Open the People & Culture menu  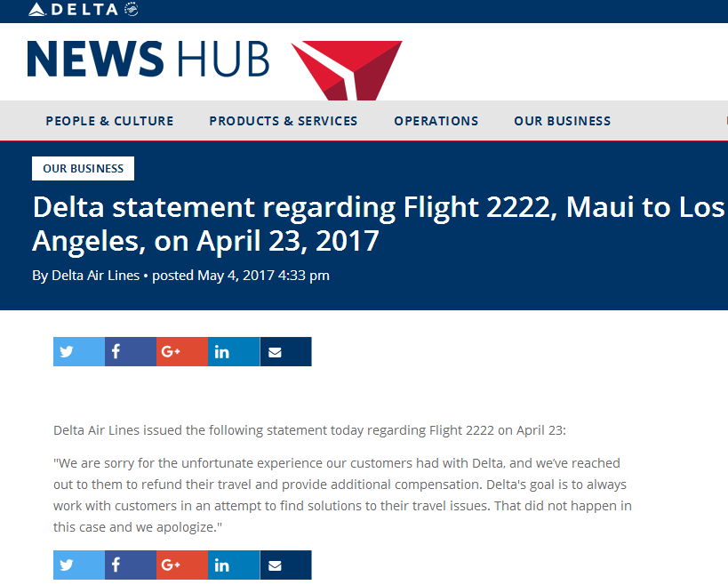click(x=109, y=121)
